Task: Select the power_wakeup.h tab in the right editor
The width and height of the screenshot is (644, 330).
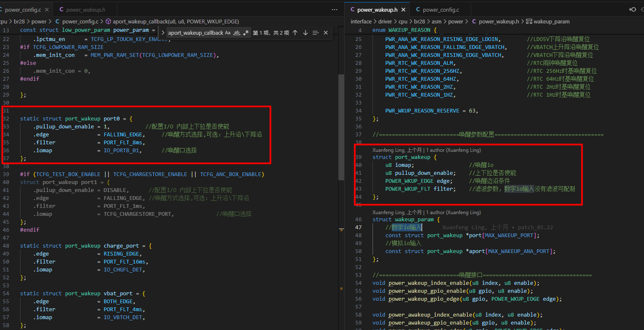Action: (377, 10)
